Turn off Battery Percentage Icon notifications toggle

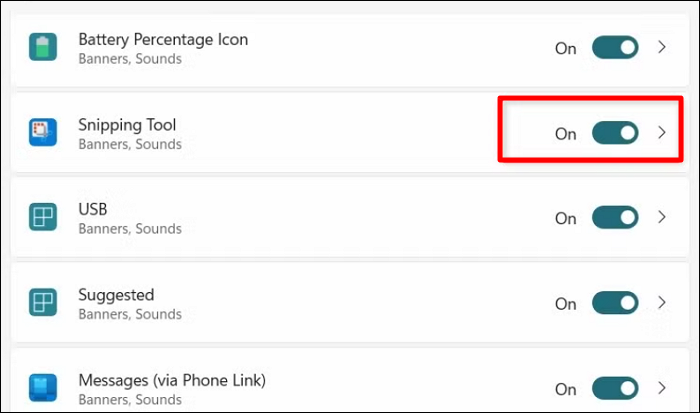(x=615, y=47)
